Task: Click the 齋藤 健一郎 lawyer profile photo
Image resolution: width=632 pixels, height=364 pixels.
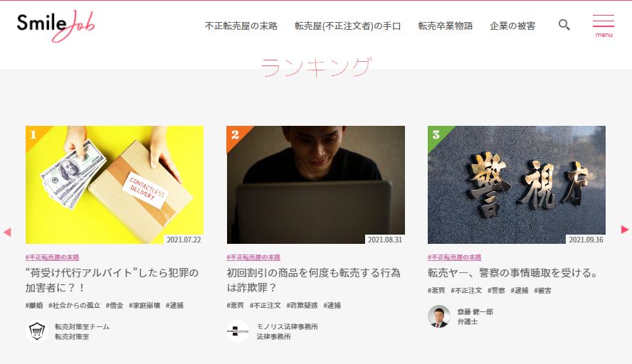Action: (x=439, y=316)
